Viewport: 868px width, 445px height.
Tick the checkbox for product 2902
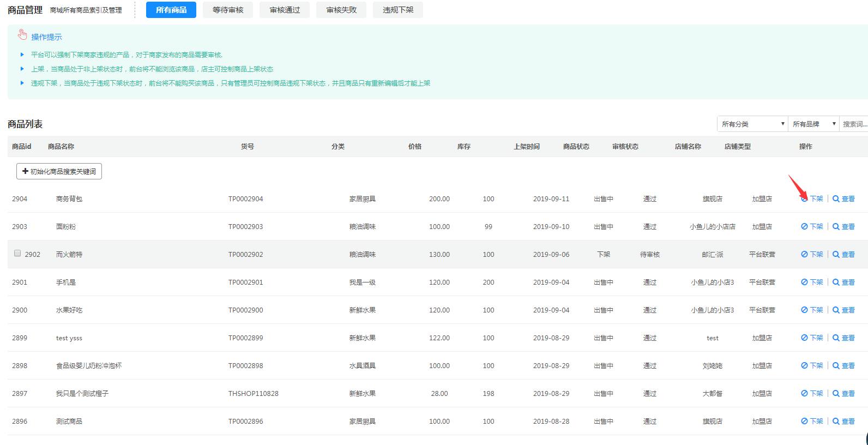pyautogui.click(x=17, y=253)
